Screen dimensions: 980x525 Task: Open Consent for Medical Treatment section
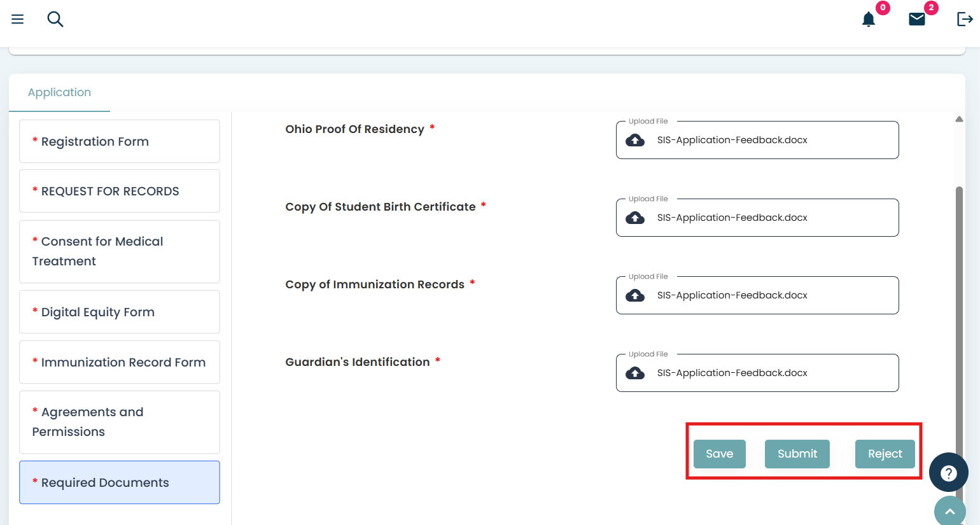120,251
